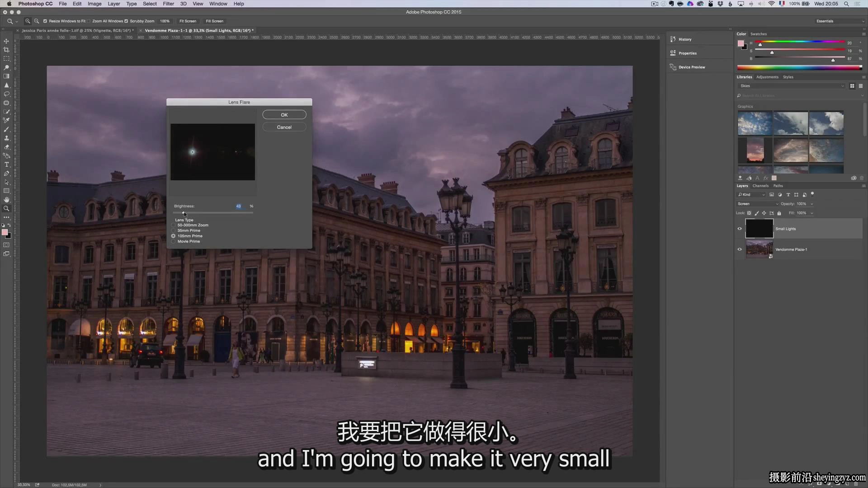Click the Zoom Out icon in options bar
Image resolution: width=868 pixels, height=488 pixels.
(37, 21)
